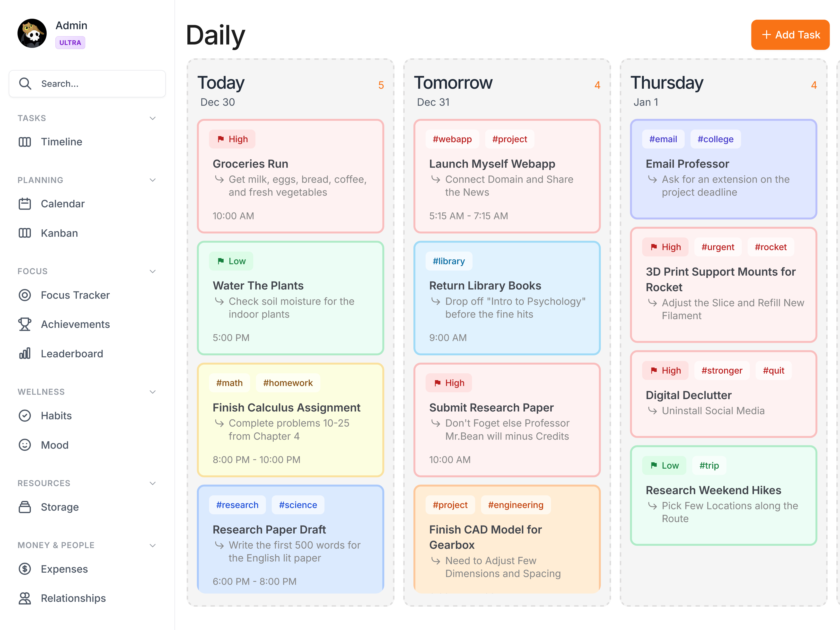Switch to the Tomorrow column header
The image size is (840, 630).
pyautogui.click(x=453, y=83)
